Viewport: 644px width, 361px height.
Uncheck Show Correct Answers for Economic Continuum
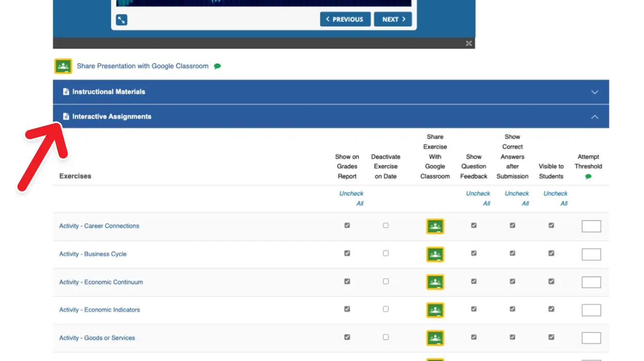tap(512, 281)
